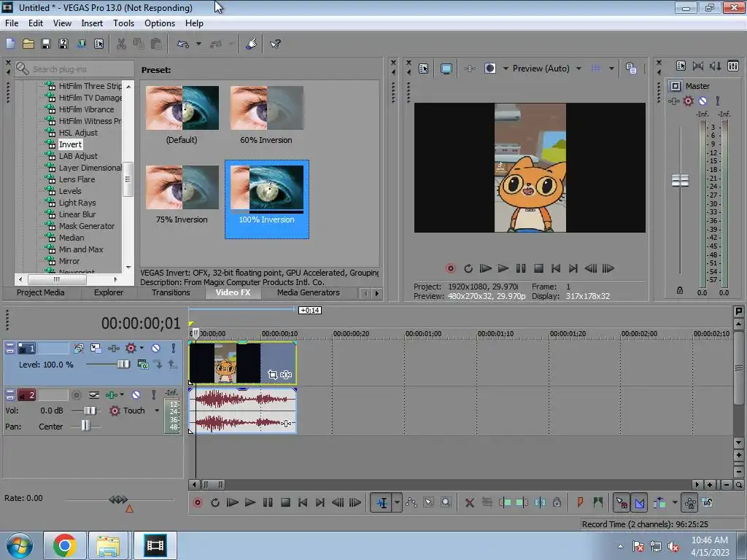
Task: Open Master bus FX gear icon
Action: click(x=688, y=101)
